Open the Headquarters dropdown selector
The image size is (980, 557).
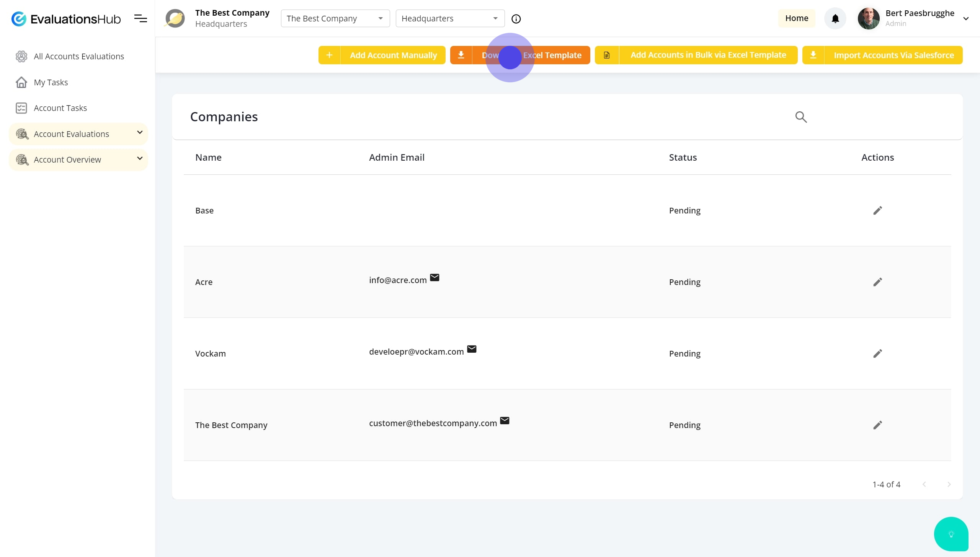[450, 18]
